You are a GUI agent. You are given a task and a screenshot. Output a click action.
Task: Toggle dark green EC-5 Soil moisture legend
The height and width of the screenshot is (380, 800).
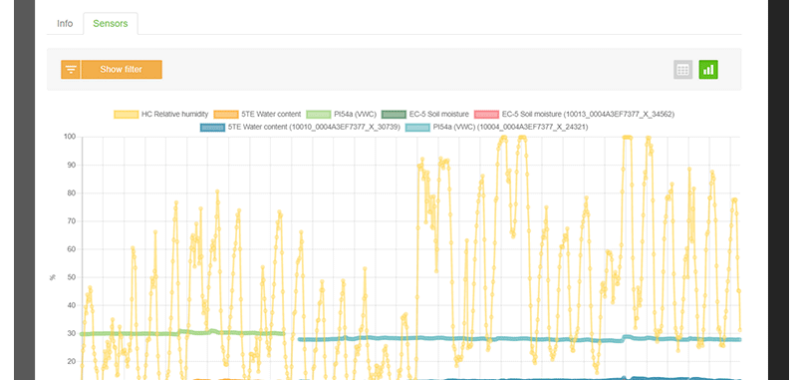pos(424,114)
